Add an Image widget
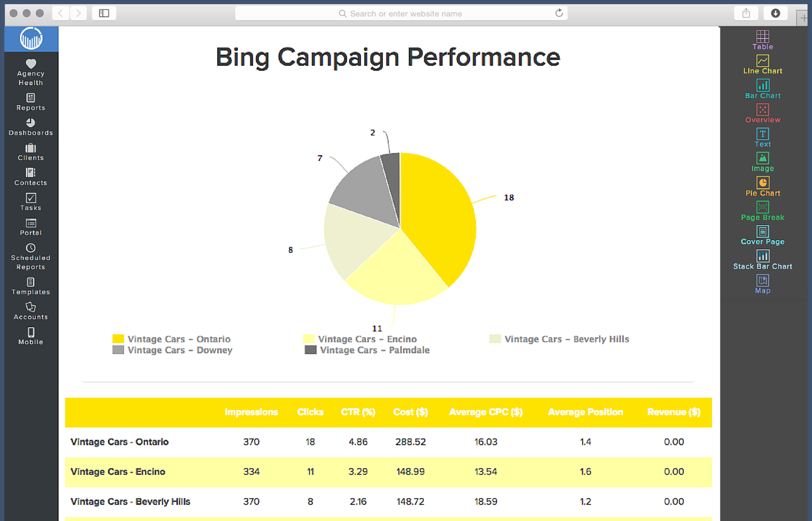 (x=763, y=162)
